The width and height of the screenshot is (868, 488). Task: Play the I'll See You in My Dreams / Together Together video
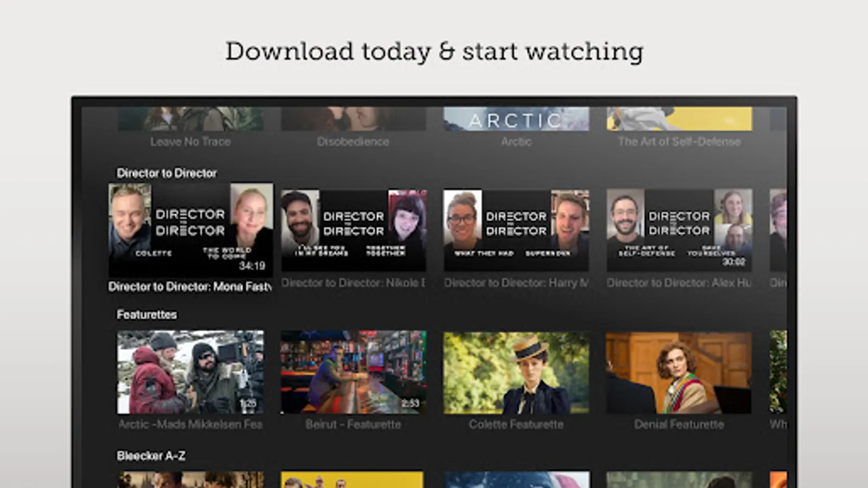353,230
